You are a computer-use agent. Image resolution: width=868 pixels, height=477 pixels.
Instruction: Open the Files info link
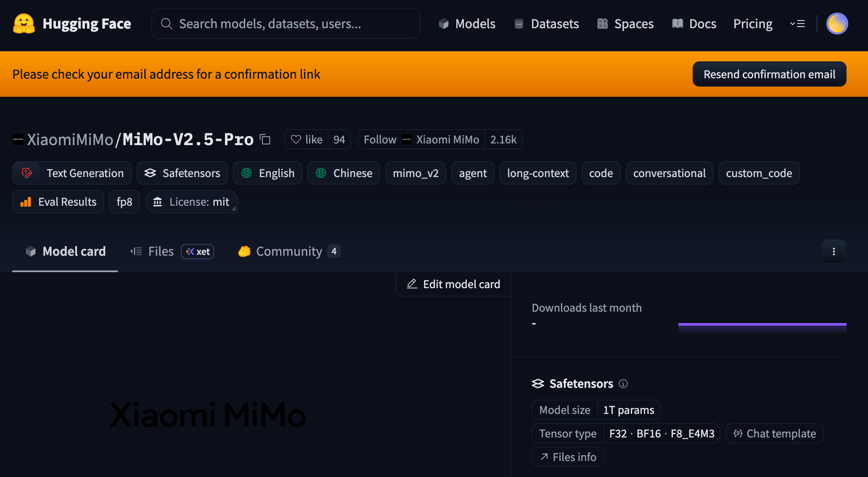click(568, 457)
